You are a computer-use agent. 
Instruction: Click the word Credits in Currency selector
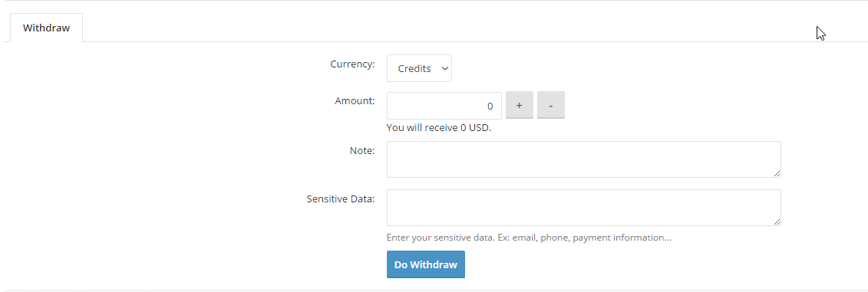[x=414, y=68]
